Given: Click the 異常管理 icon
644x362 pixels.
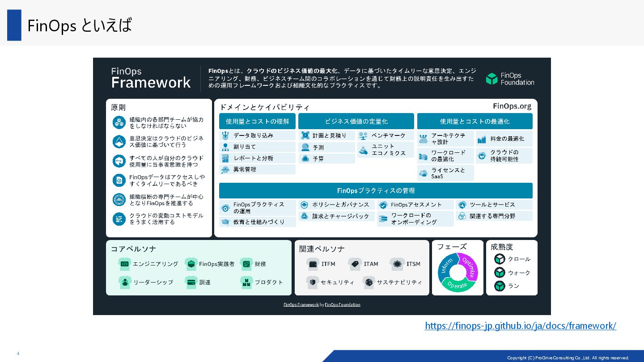Looking at the screenshot, I should coord(225,170).
